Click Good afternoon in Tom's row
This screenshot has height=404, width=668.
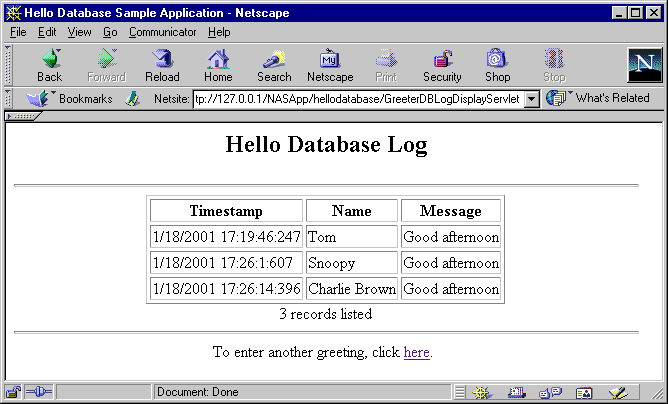tap(451, 237)
